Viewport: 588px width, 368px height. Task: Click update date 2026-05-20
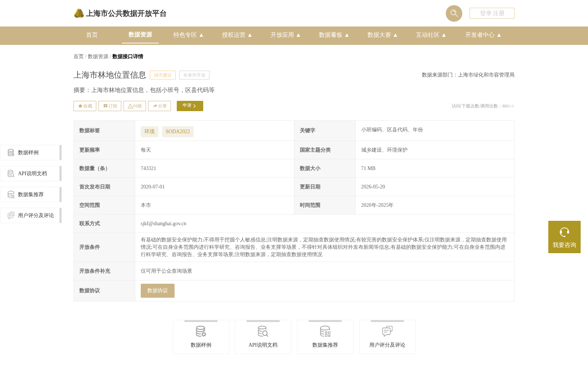(x=373, y=187)
